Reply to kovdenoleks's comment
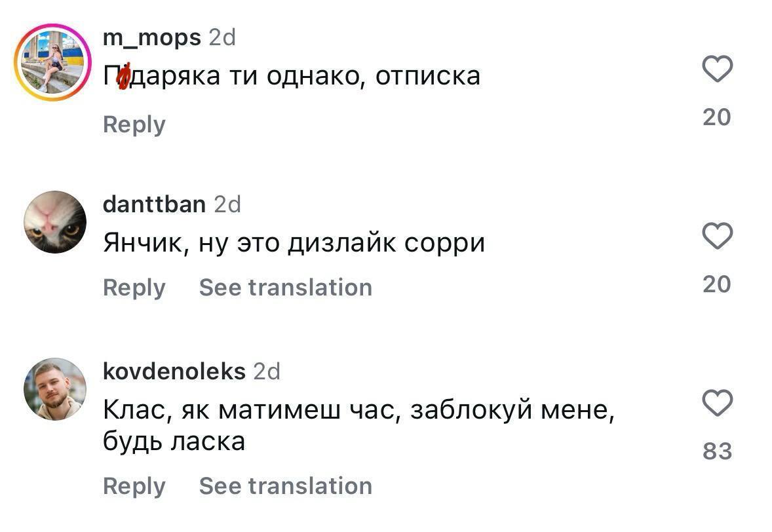The height and width of the screenshot is (532, 772). [134, 486]
